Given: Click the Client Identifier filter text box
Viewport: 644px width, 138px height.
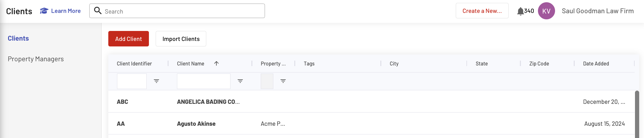Looking at the screenshot, I should [x=132, y=81].
